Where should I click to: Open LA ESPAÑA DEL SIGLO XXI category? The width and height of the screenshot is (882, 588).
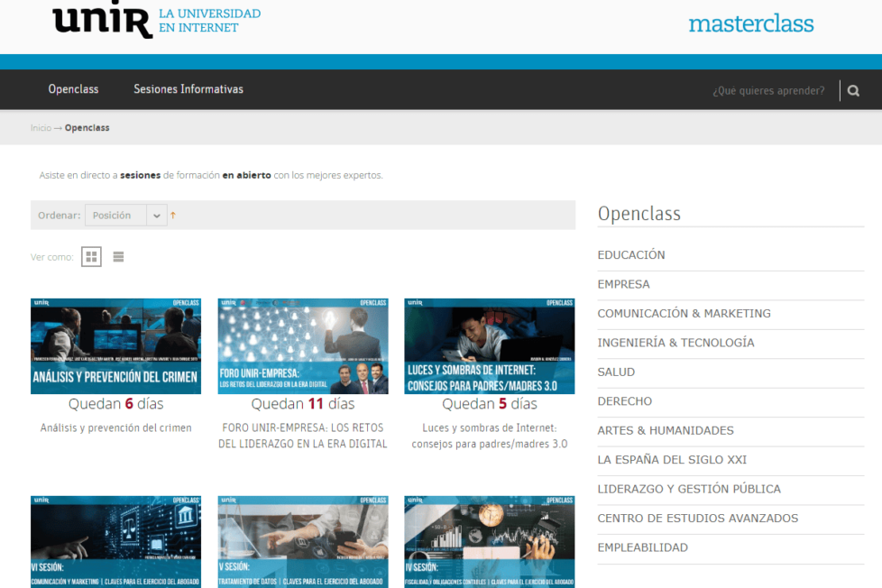click(672, 460)
